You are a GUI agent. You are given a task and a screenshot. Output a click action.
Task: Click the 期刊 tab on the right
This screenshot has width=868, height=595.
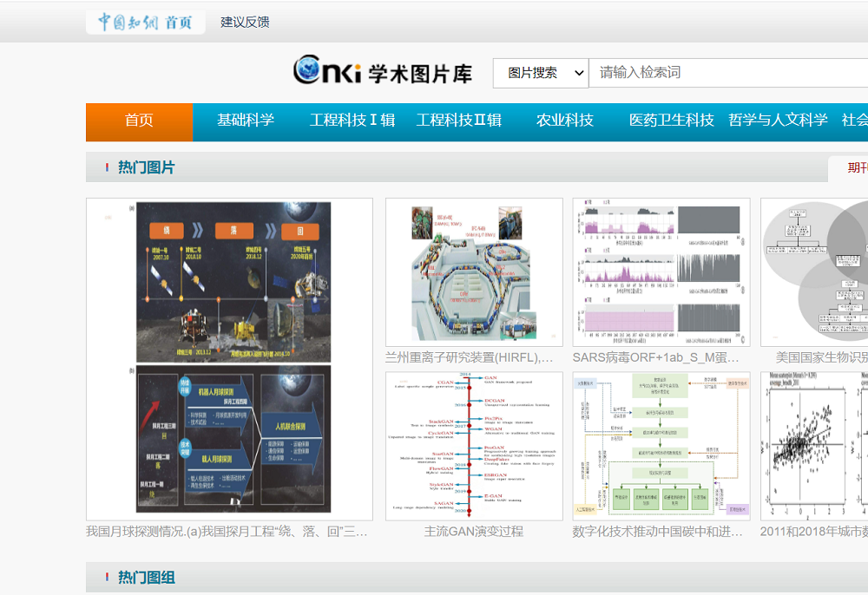click(x=857, y=167)
